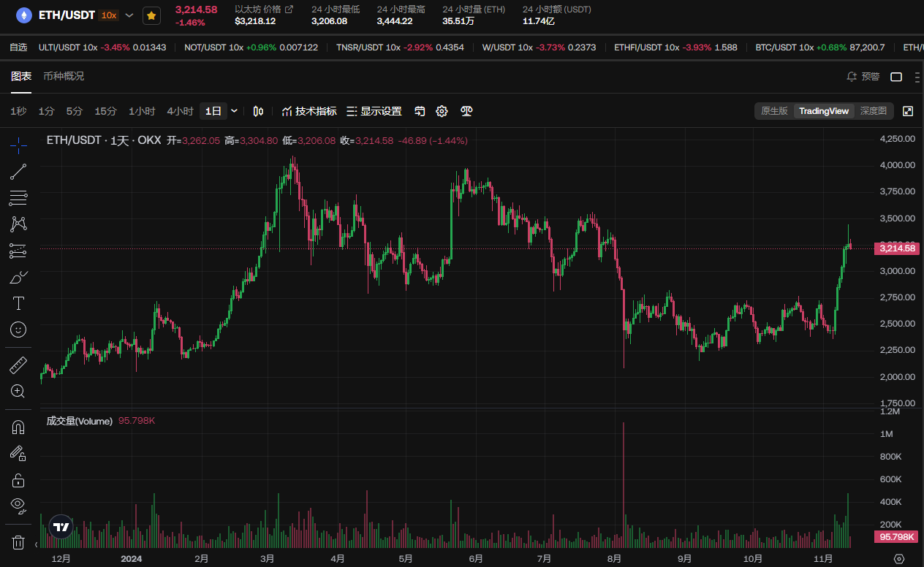The image size is (924, 567).
Task: Toggle lock all drawings padlock
Action: [18, 480]
